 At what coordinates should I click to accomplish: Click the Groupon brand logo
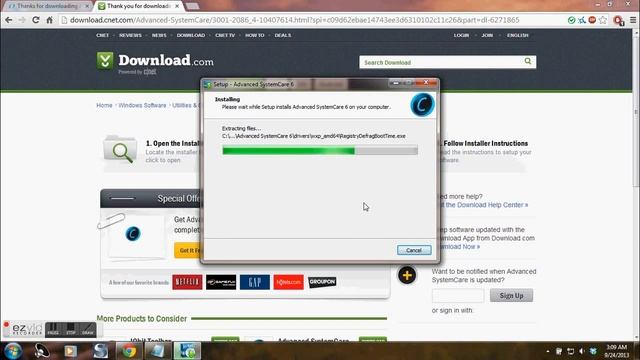[x=322, y=282]
